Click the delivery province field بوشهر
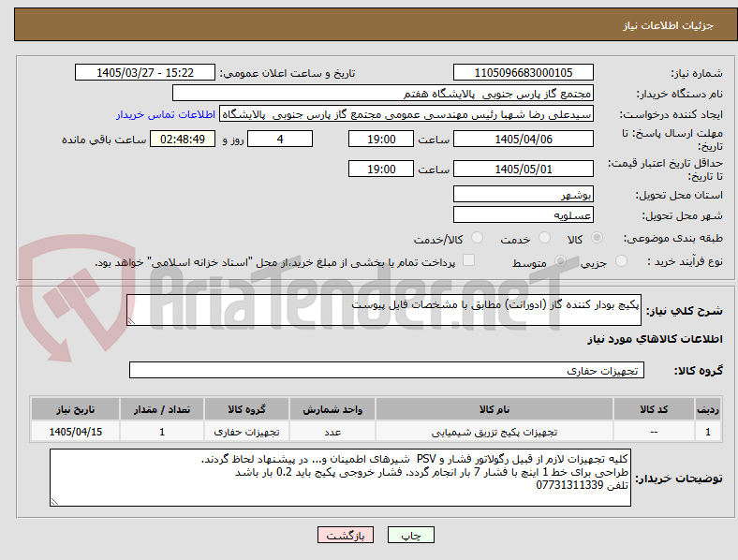The image size is (738, 560). pos(523,194)
